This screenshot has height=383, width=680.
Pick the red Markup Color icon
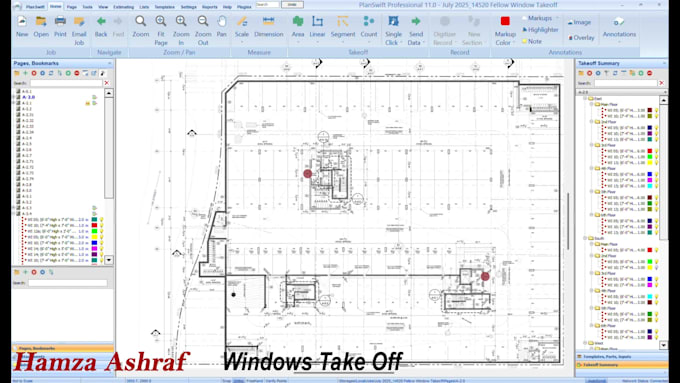505,21
